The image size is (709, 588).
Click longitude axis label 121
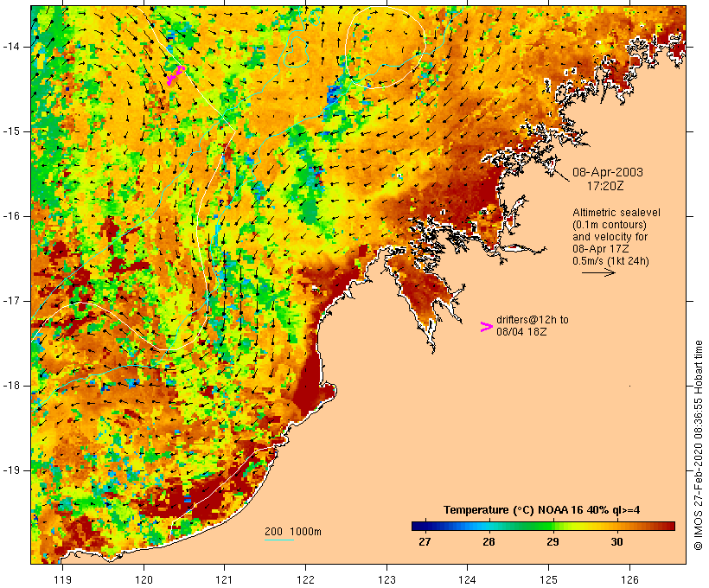(x=224, y=579)
